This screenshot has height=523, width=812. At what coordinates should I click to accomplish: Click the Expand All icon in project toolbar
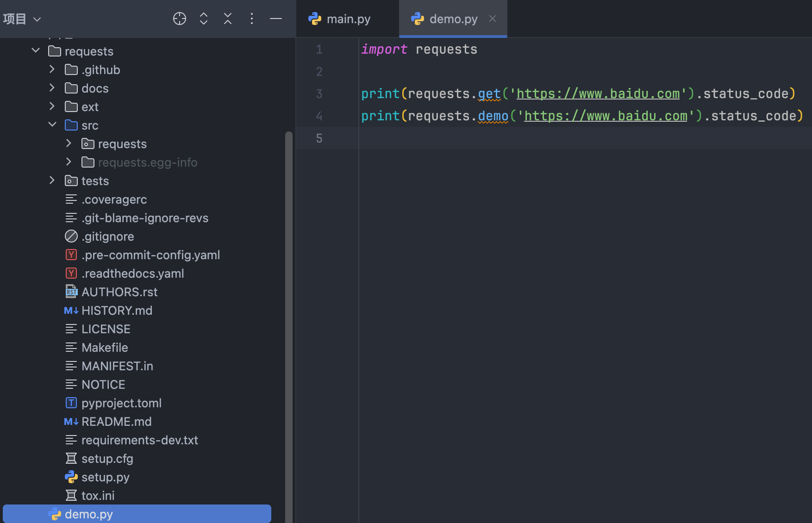coord(204,19)
